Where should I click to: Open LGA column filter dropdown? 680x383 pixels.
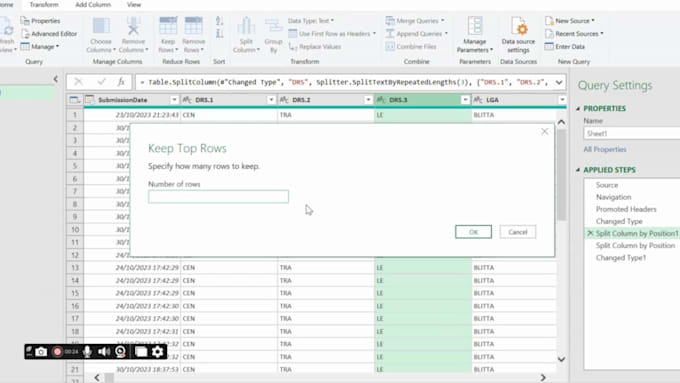[x=562, y=100]
